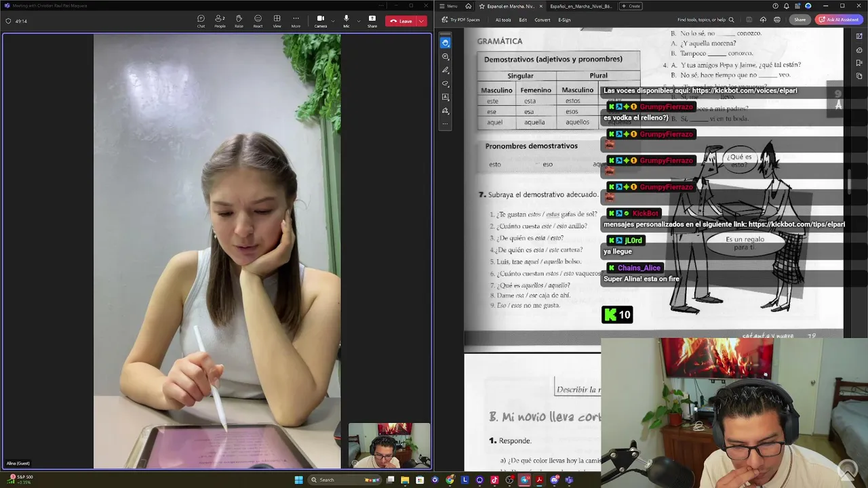Open the E-Sign menu in Acrobat
Image resolution: width=868 pixels, height=488 pixels.
tap(564, 20)
